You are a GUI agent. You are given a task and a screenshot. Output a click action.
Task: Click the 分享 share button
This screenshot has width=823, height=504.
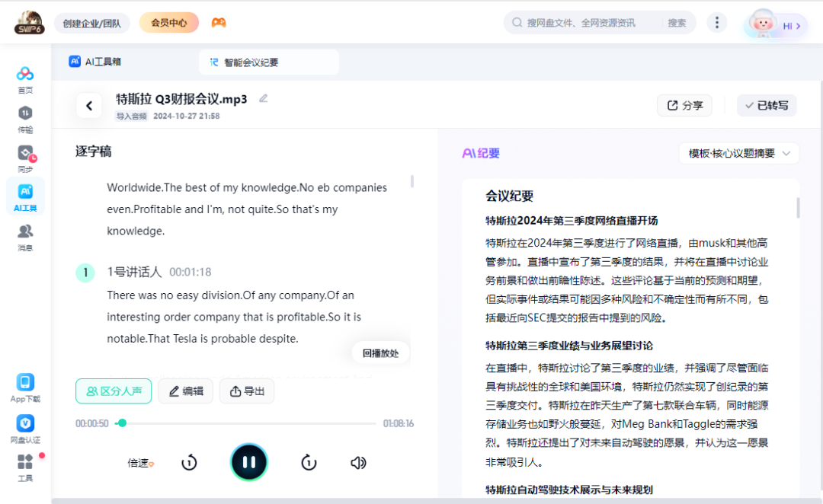pos(684,105)
